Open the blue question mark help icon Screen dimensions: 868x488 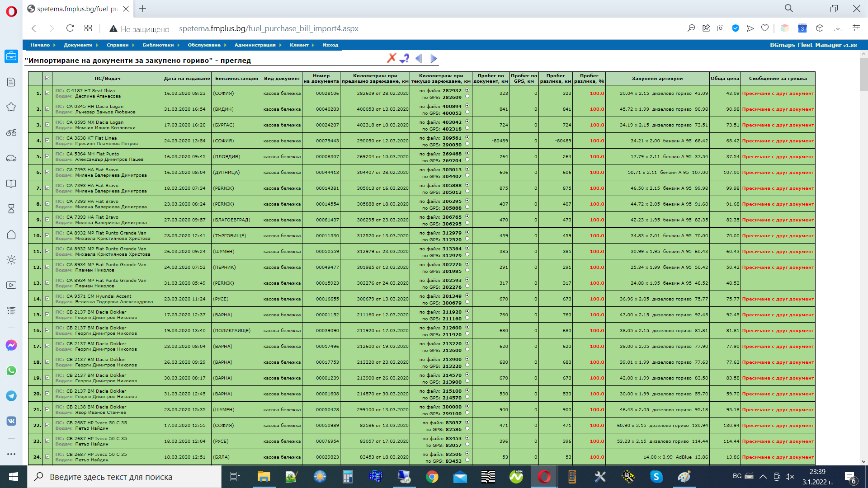[x=405, y=58]
